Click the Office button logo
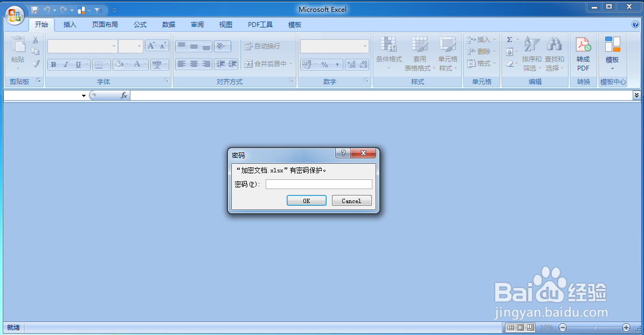The height and width of the screenshot is (335, 644). pos(15,16)
